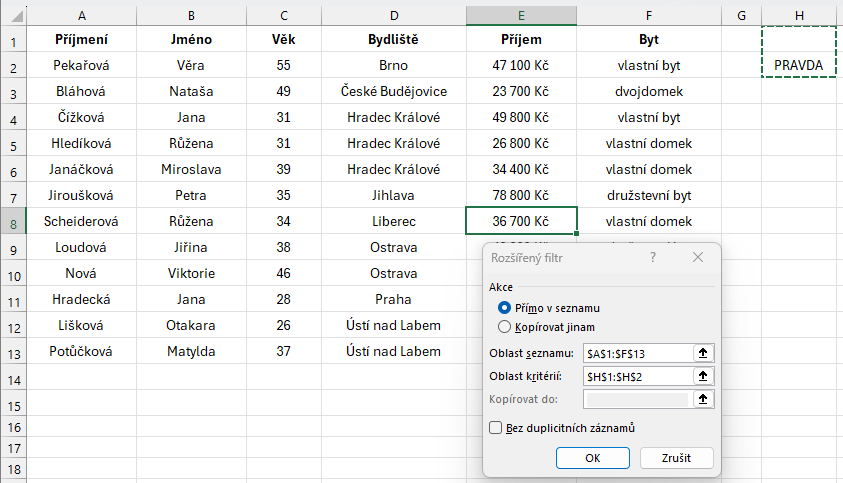Select the age cell showing 49
This screenshot has width=843, height=483.
coord(284,91)
